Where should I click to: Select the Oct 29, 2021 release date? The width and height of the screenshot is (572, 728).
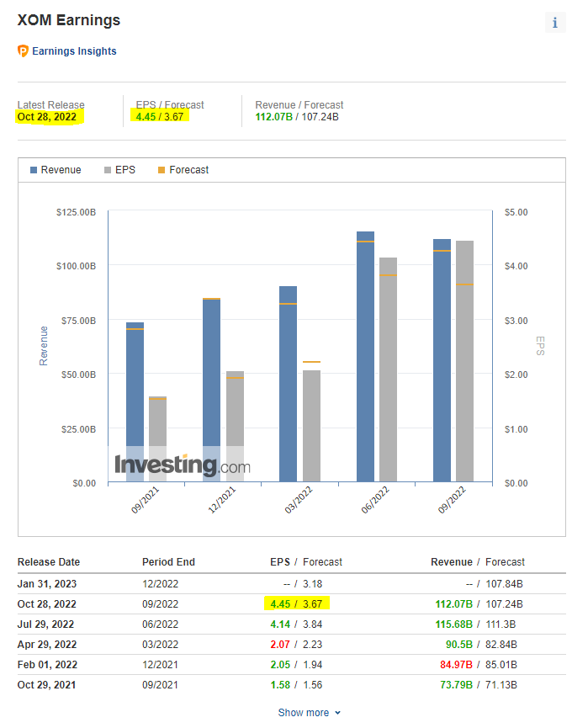46,685
